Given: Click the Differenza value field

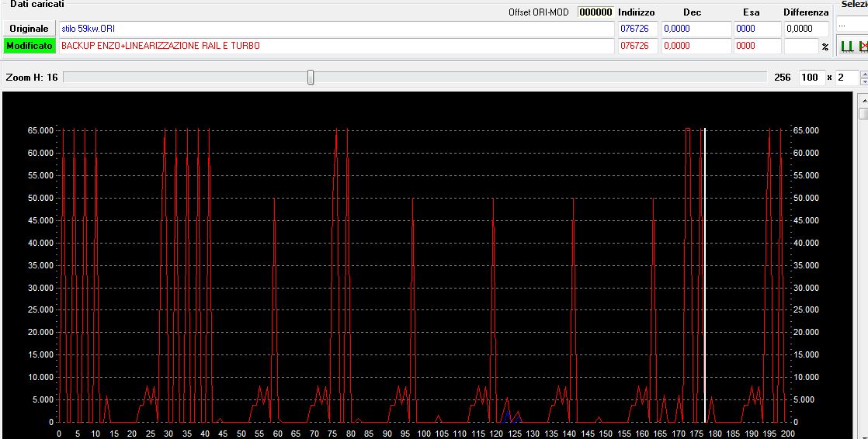Looking at the screenshot, I should tap(805, 29).
